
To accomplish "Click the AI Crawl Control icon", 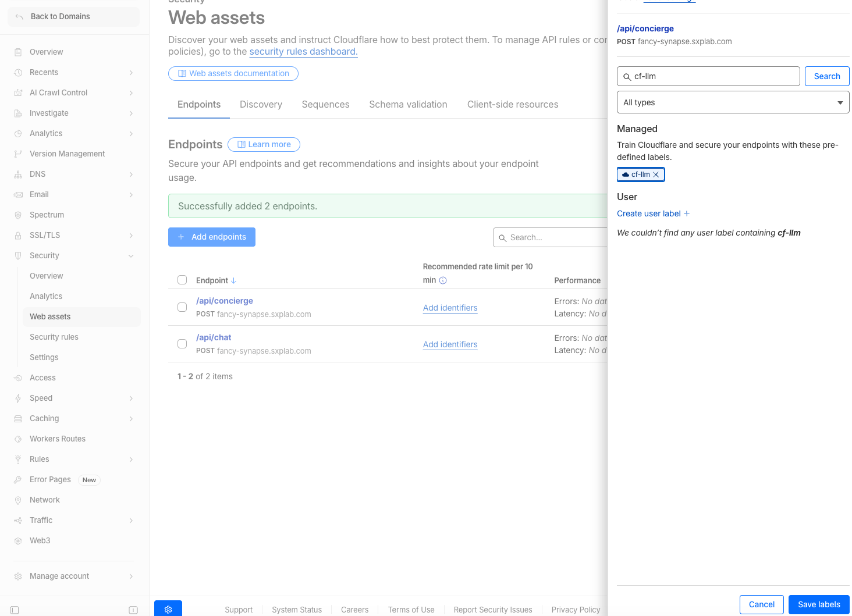I will tap(18, 92).
